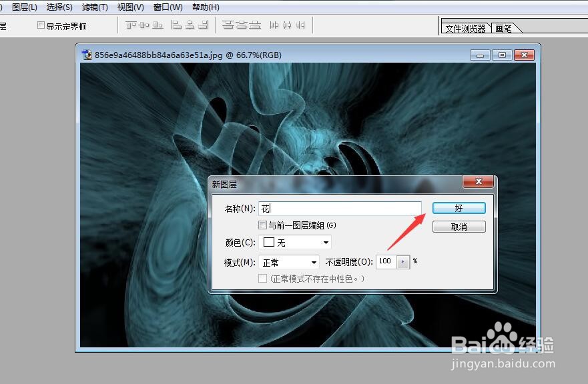Image resolution: width=588 pixels, height=384 pixels.
Task: Click the 不透明度(O): label
Action: pos(348,262)
